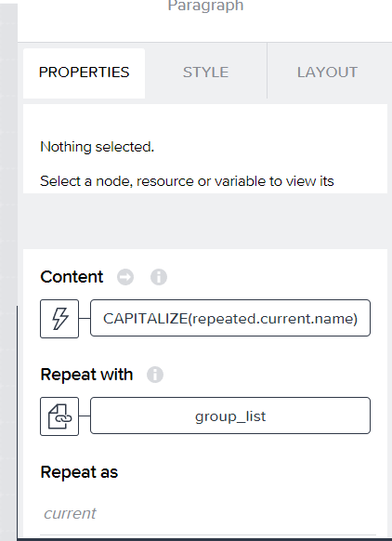Click the Select a node, resource hint text

tap(187, 181)
